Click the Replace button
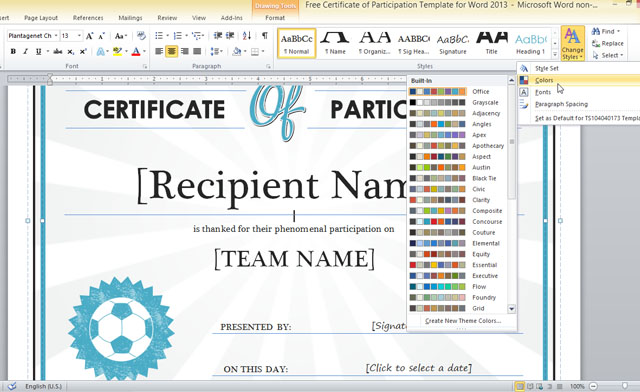 pos(608,43)
